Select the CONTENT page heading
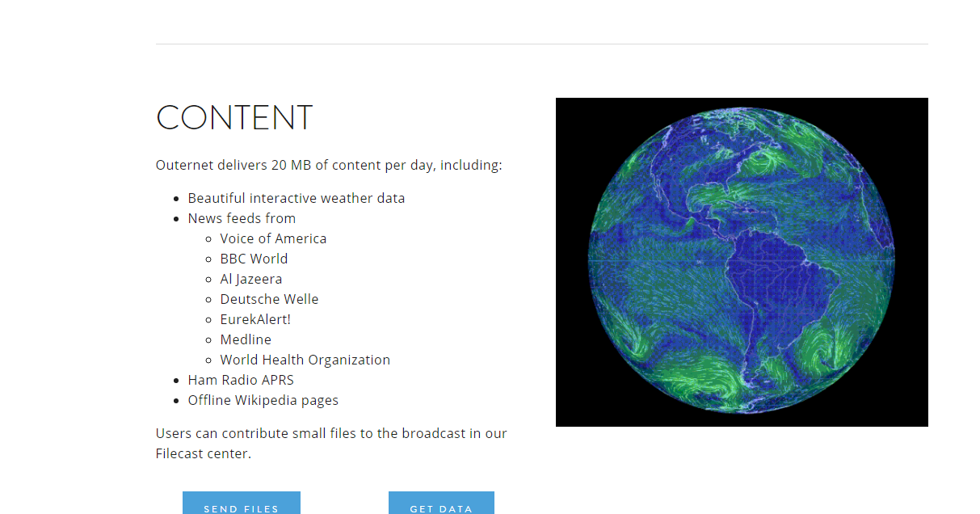Viewport: 980px width, 514px height. pos(234,118)
